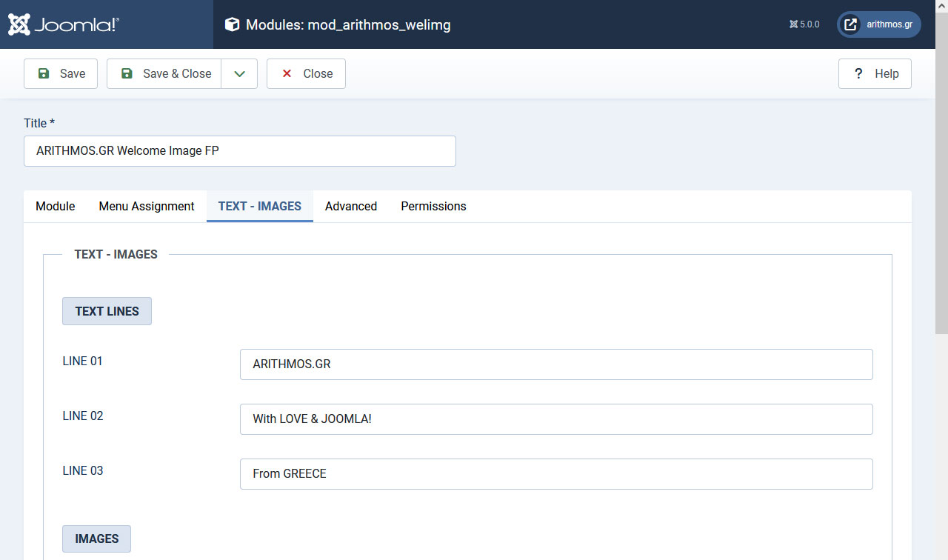Screen dimensions: 948x560
Task: Click the Close button
Action: click(306, 73)
